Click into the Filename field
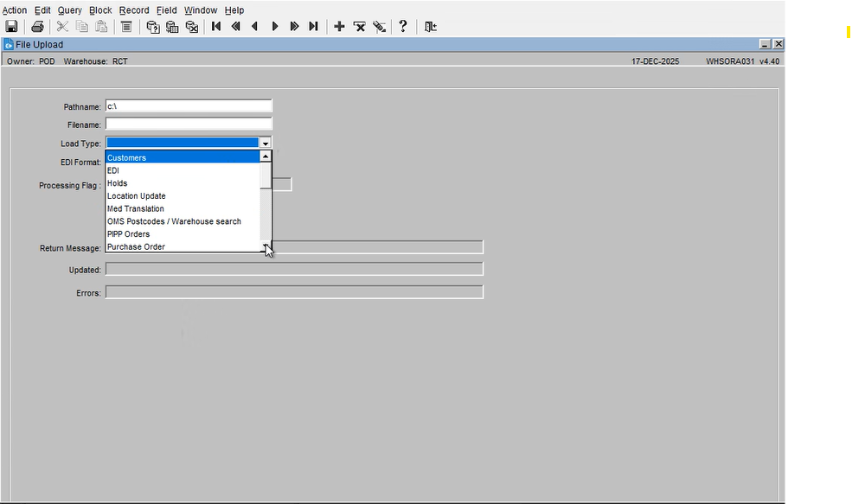852x504 pixels. (189, 124)
